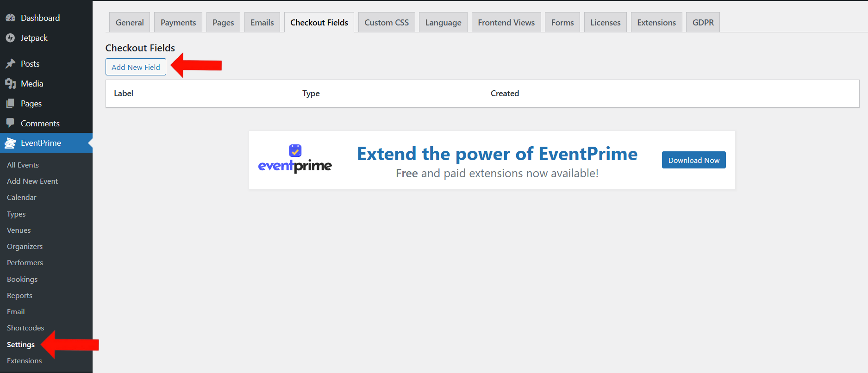Switch to the Payments tab
868x373 pixels.
tap(178, 23)
